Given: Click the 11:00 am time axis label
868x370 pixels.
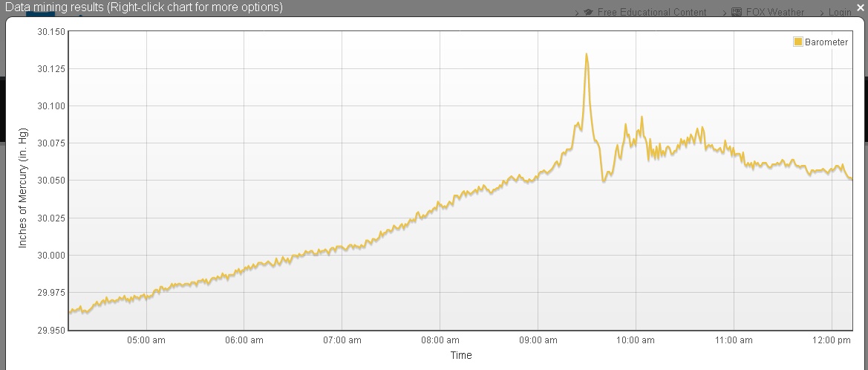Looking at the screenshot, I should pyautogui.click(x=734, y=340).
